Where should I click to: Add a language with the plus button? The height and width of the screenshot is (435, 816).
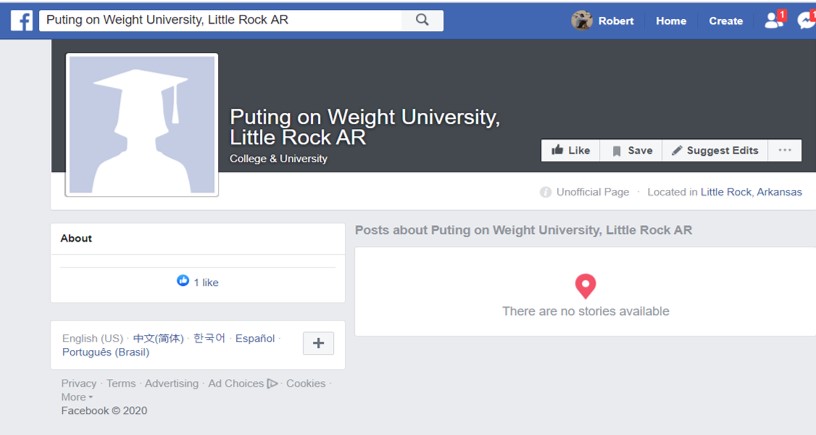[318, 343]
